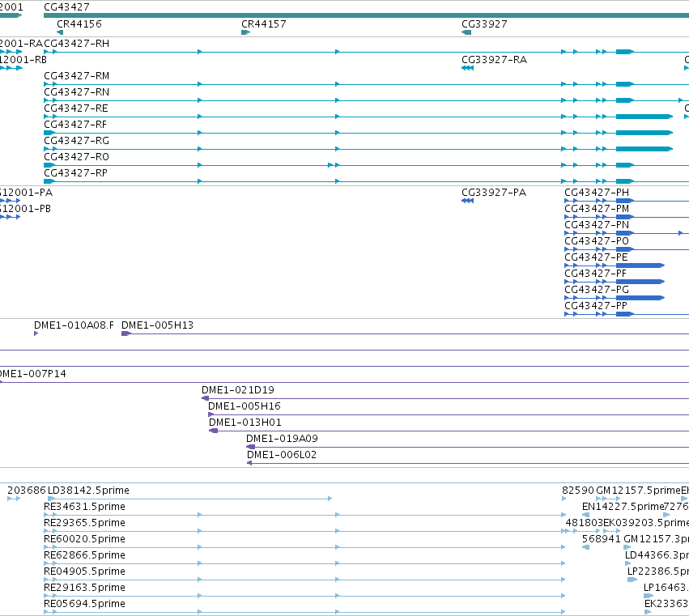Click the CR44156 gene arrow glyph

(60, 32)
